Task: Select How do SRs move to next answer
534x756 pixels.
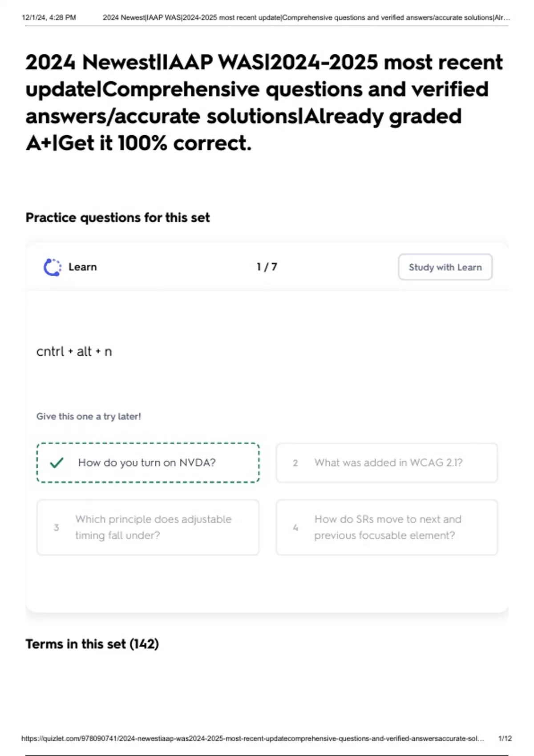Action: 387,527
